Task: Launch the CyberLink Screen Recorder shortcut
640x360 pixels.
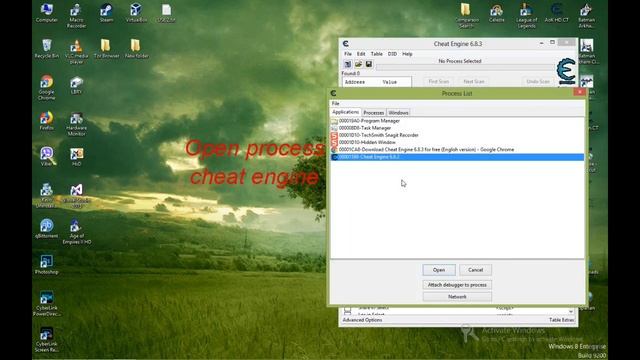Action: [47, 340]
